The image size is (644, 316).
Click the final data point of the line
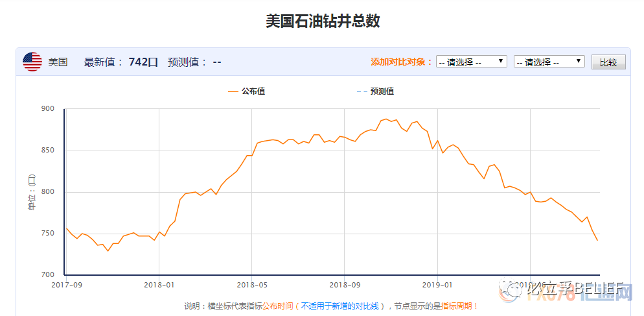coord(597,240)
